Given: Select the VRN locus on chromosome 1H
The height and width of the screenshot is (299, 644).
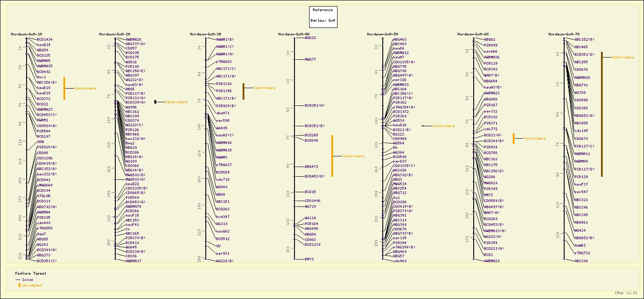Looking at the screenshot, I should 40,142.
